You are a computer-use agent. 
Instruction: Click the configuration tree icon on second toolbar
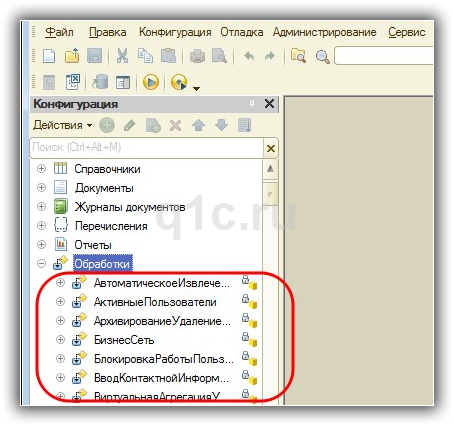pyautogui.click(x=49, y=82)
